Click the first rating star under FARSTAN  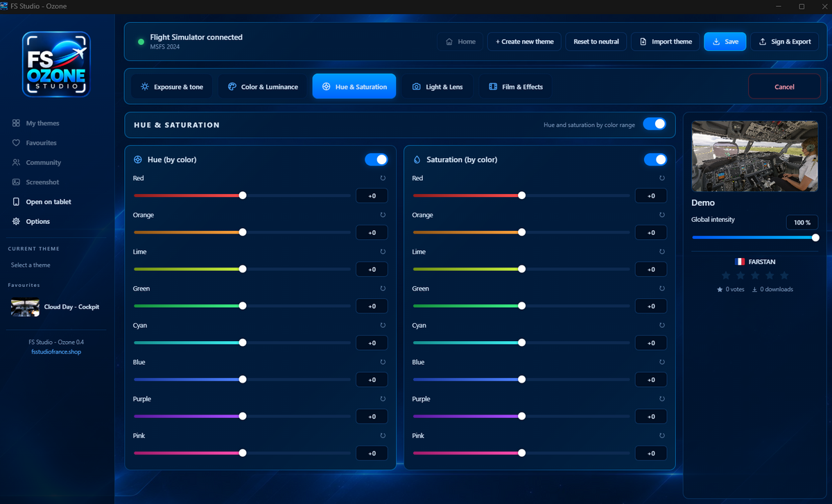(x=726, y=275)
